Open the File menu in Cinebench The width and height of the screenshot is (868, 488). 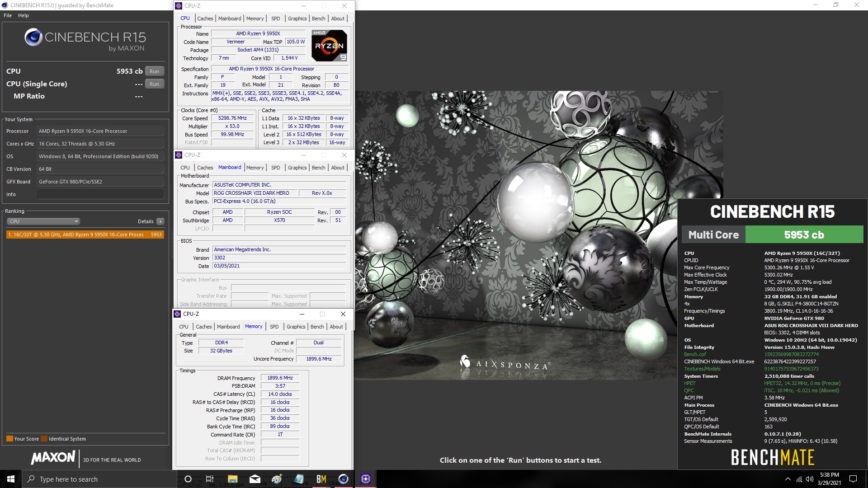(8, 15)
